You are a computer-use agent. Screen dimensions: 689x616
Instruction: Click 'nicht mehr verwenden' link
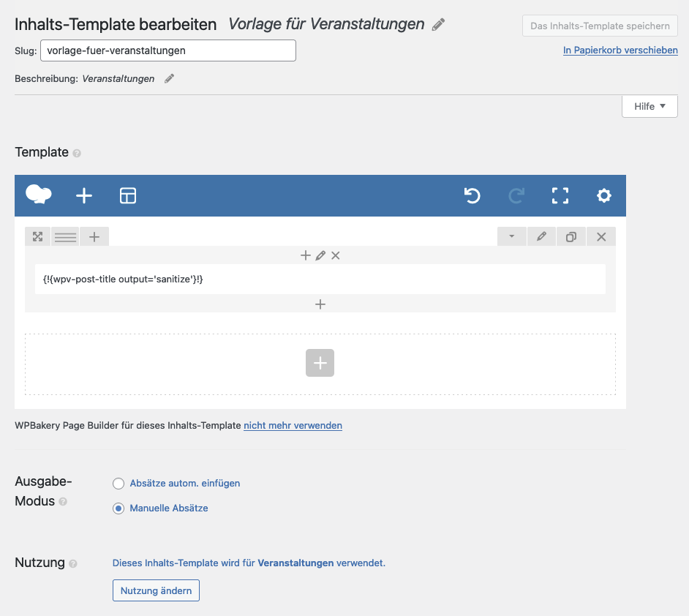pyautogui.click(x=293, y=425)
